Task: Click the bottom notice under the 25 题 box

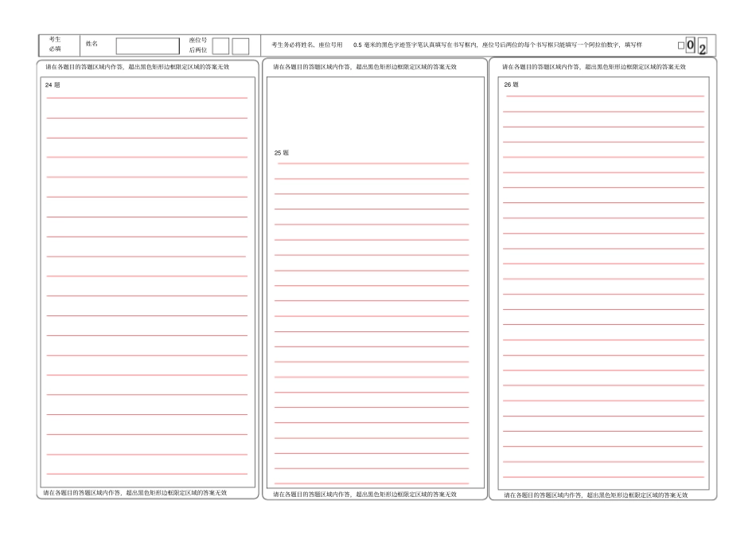Action: coord(365,495)
